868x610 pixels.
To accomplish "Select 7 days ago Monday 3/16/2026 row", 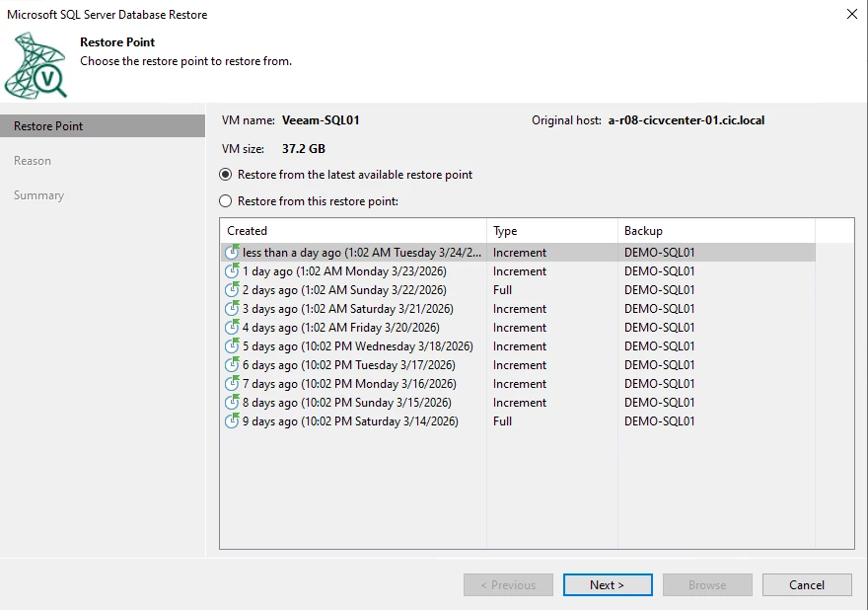I will point(518,383).
